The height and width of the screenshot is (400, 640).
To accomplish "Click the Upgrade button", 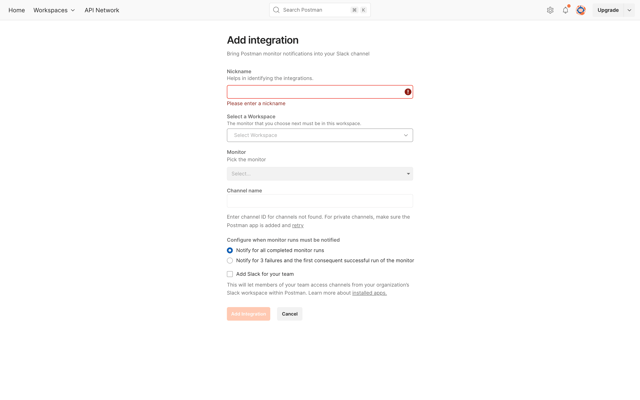I will point(608,10).
